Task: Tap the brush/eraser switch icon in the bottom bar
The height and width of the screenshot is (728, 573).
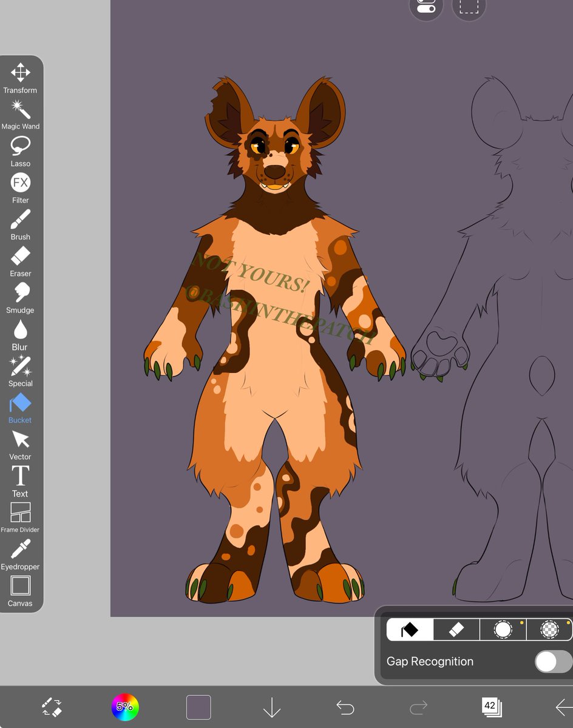Action: click(x=52, y=707)
